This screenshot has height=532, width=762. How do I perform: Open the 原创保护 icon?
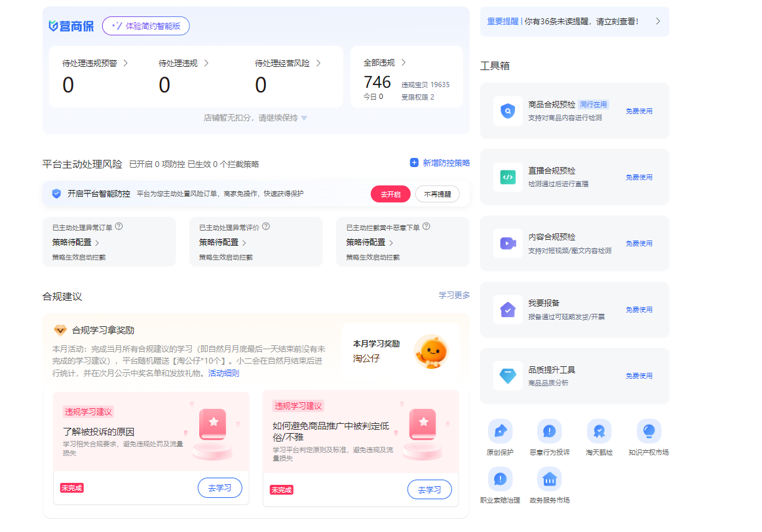point(500,431)
